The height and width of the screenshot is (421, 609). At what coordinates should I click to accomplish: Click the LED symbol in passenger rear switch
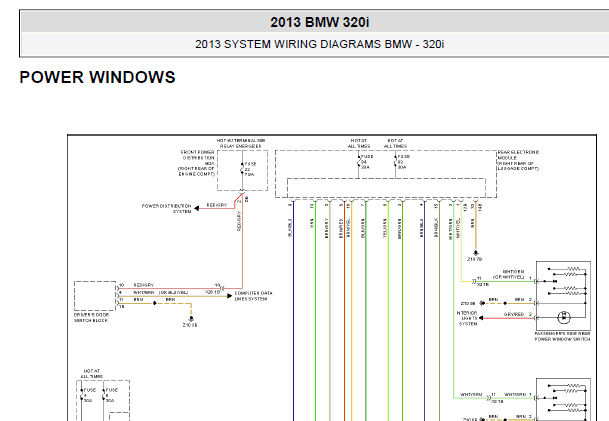(564, 317)
